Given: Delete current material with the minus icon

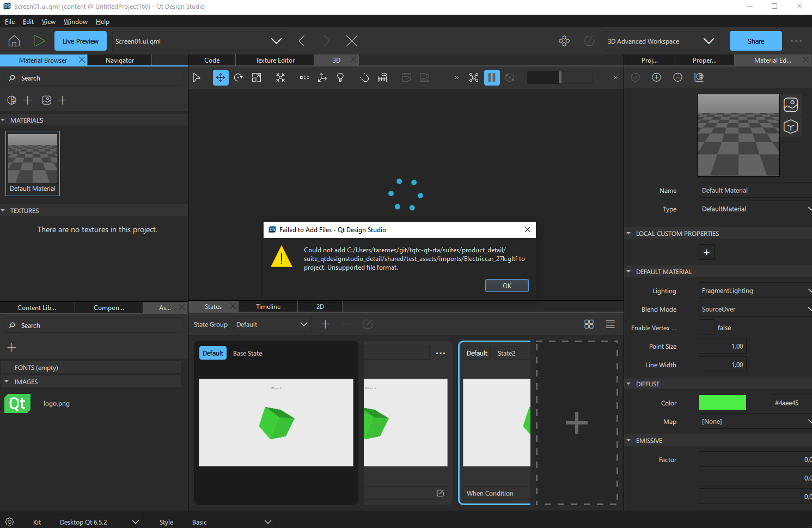Looking at the screenshot, I should (677, 77).
